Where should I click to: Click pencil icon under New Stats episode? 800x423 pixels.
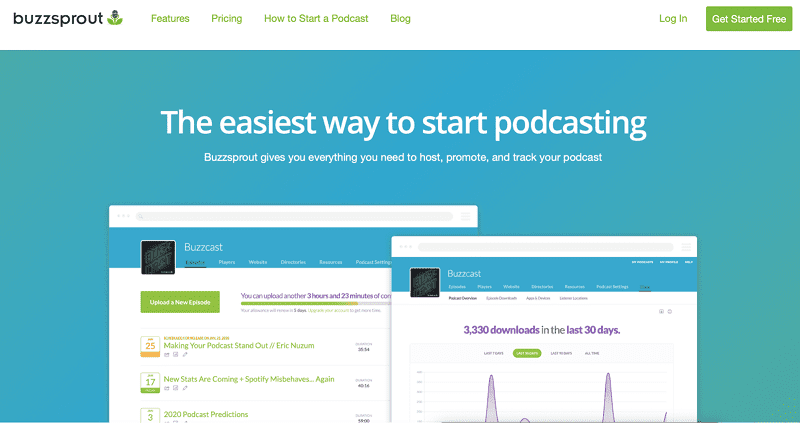[185, 388]
